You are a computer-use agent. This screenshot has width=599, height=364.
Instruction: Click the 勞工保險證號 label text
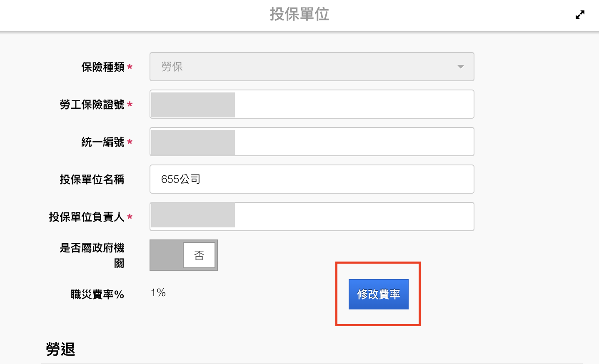(x=92, y=105)
